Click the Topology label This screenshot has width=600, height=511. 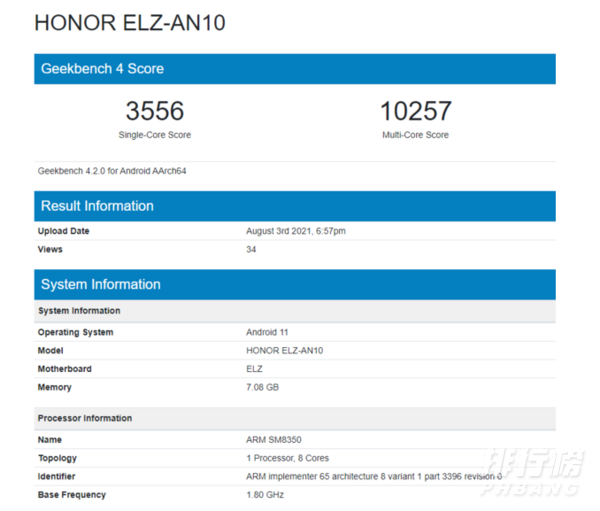[57, 458]
